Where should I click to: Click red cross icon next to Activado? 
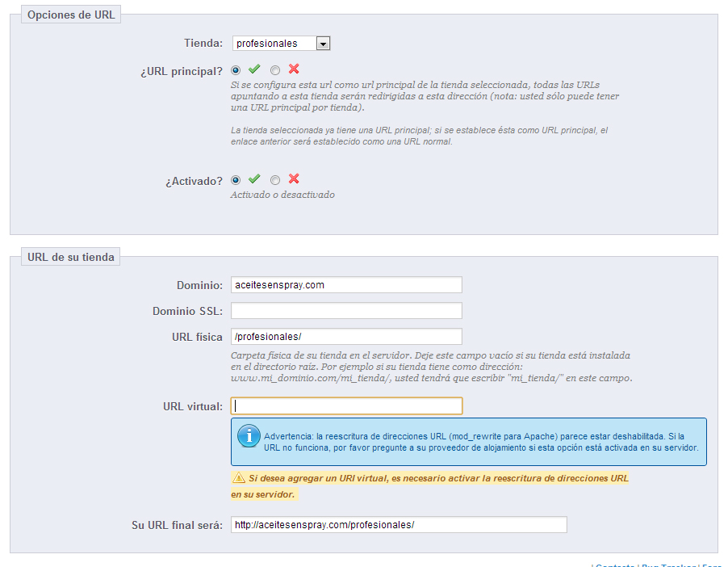coord(294,179)
